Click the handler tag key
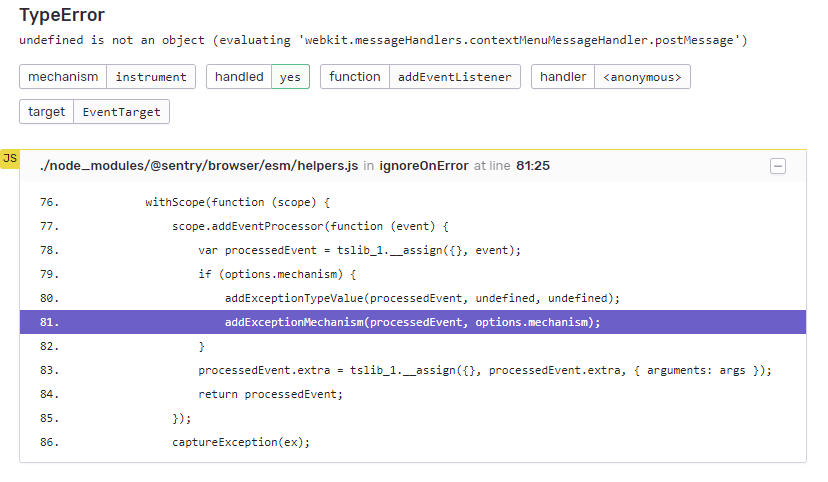828x482 pixels. (x=563, y=77)
